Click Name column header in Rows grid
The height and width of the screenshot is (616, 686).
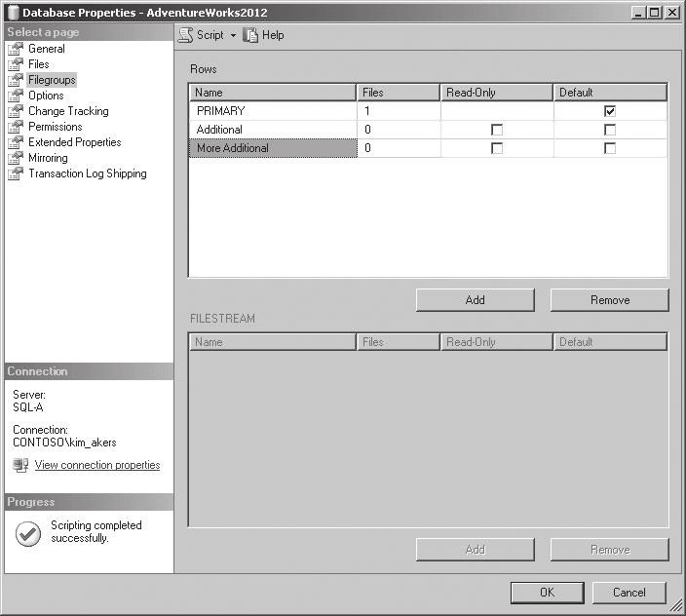tap(273, 93)
